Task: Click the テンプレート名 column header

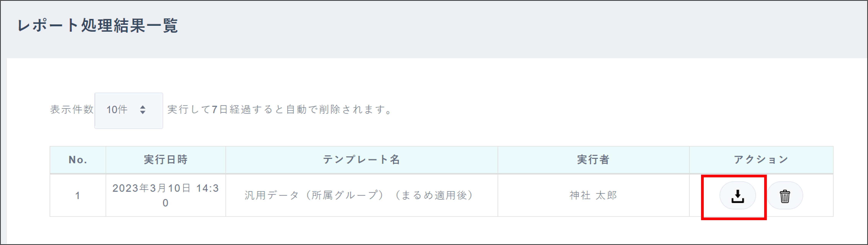Action: coord(361,160)
